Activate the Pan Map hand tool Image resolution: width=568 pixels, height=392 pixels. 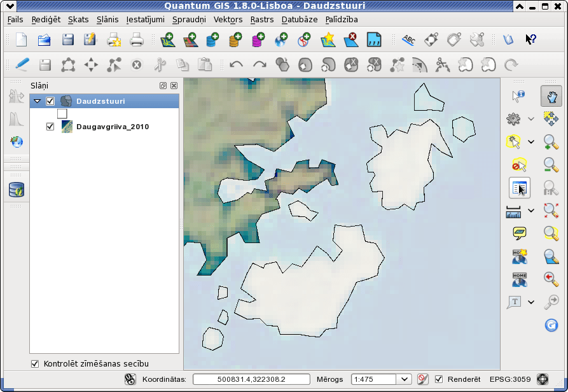(551, 96)
